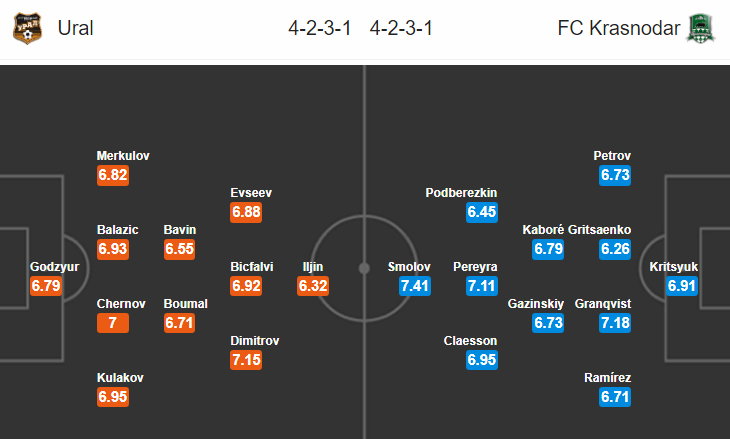Select player Claesson on the pitch
This screenshot has width=730, height=439.
click(470, 341)
